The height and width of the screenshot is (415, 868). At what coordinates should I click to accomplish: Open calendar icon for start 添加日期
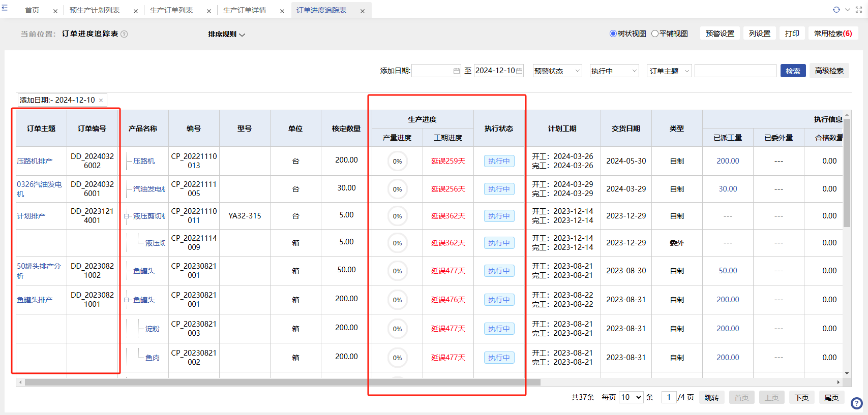tap(457, 71)
